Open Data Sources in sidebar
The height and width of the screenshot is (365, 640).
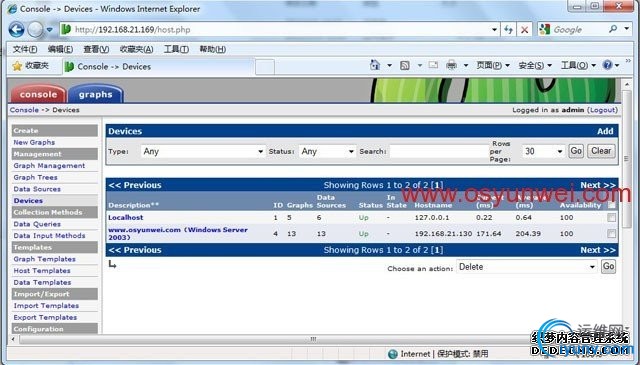[37, 189]
